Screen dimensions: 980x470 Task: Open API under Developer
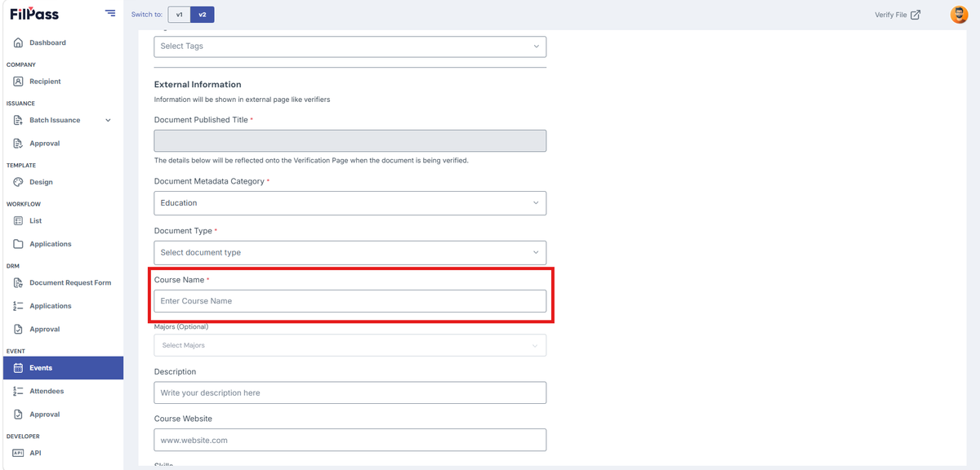click(x=35, y=453)
